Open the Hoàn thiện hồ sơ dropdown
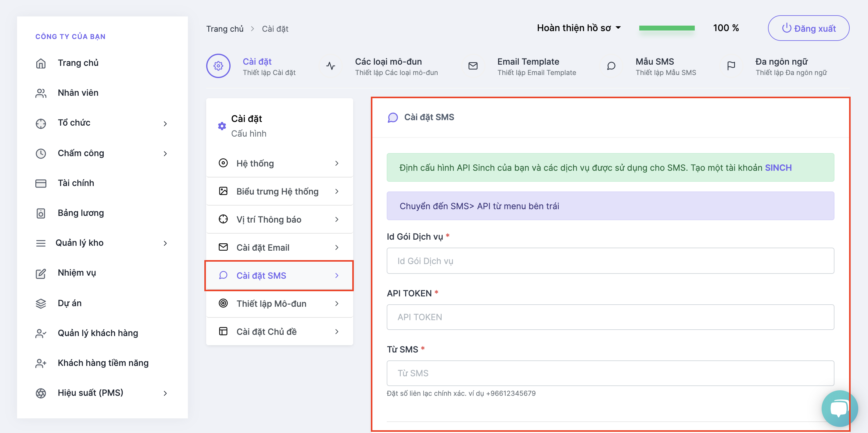 [579, 28]
